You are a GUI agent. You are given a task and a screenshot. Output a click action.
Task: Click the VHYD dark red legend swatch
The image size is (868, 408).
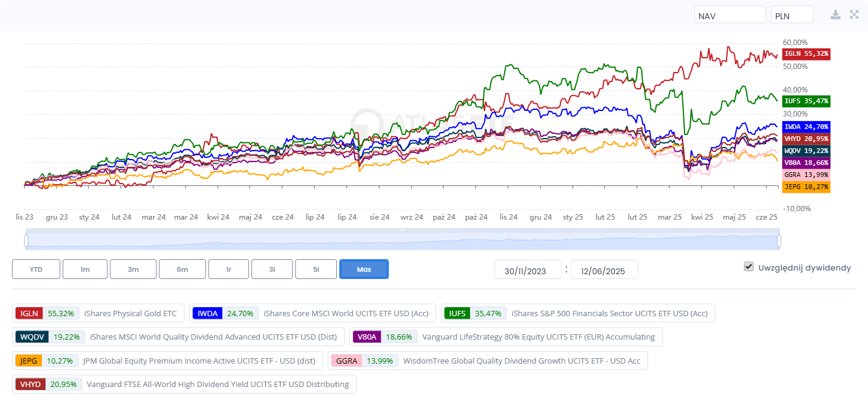click(31, 384)
